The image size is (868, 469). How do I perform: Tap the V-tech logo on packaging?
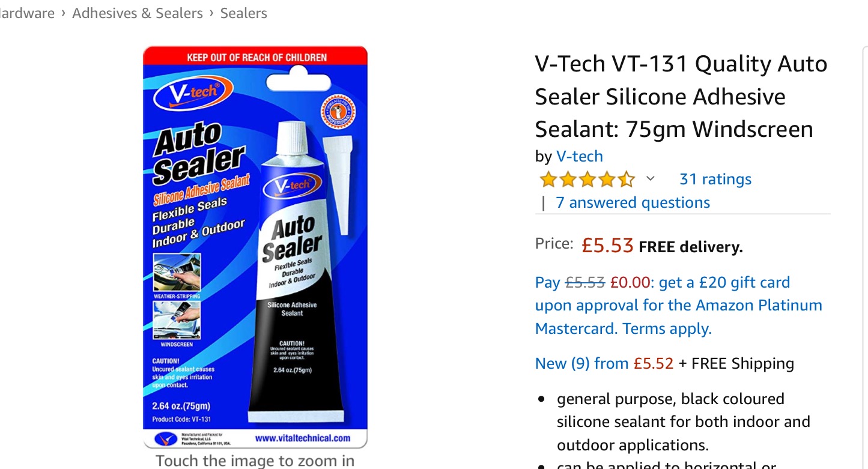click(193, 95)
